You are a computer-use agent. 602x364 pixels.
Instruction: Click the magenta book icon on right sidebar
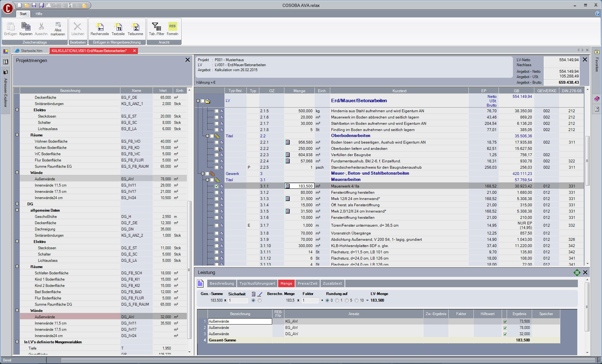pos(597,99)
